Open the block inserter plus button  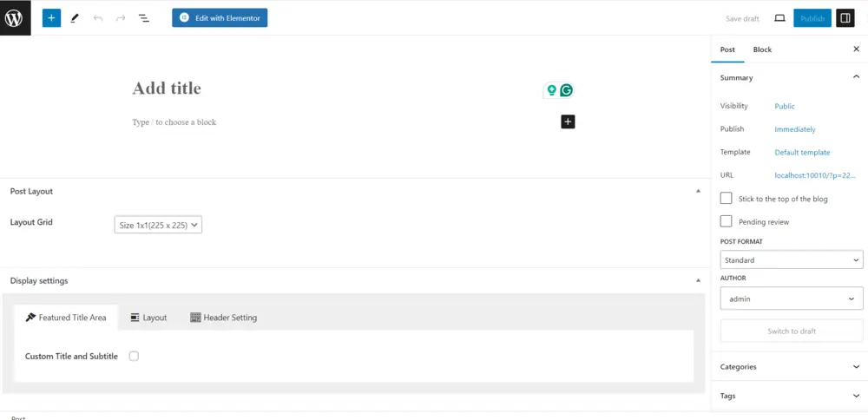pos(51,17)
